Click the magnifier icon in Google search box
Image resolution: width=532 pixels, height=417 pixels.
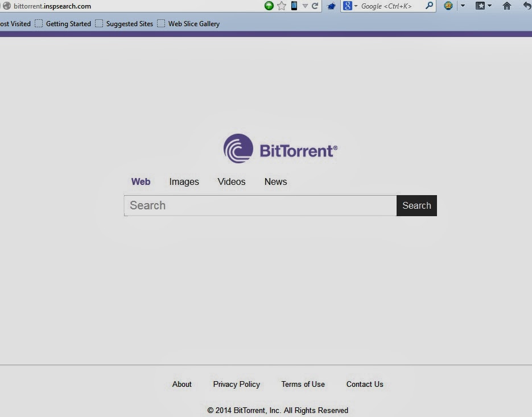click(x=429, y=6)
